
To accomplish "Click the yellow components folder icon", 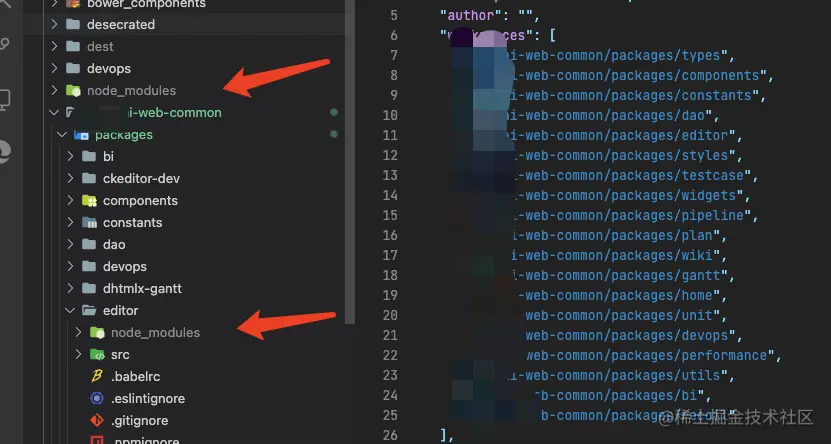I will coord(89,201).
